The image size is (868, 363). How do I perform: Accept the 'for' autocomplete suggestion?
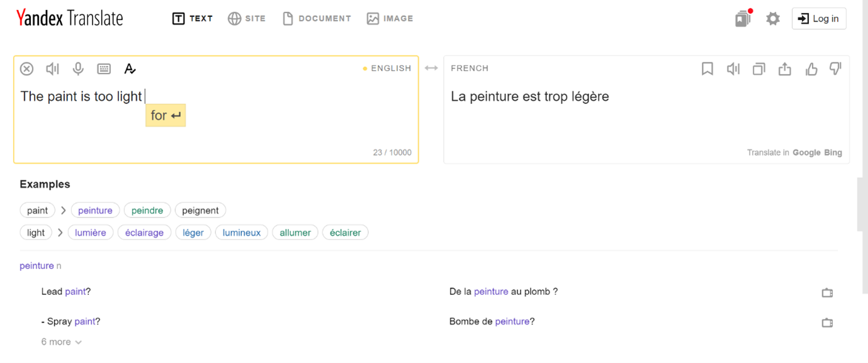pyautogui.click(x=166, y=115)
